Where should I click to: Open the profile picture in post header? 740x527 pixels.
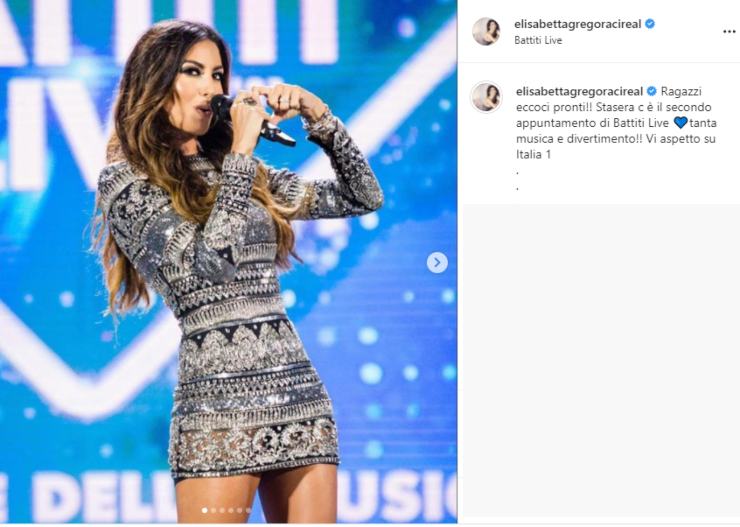tap(486, 32)
